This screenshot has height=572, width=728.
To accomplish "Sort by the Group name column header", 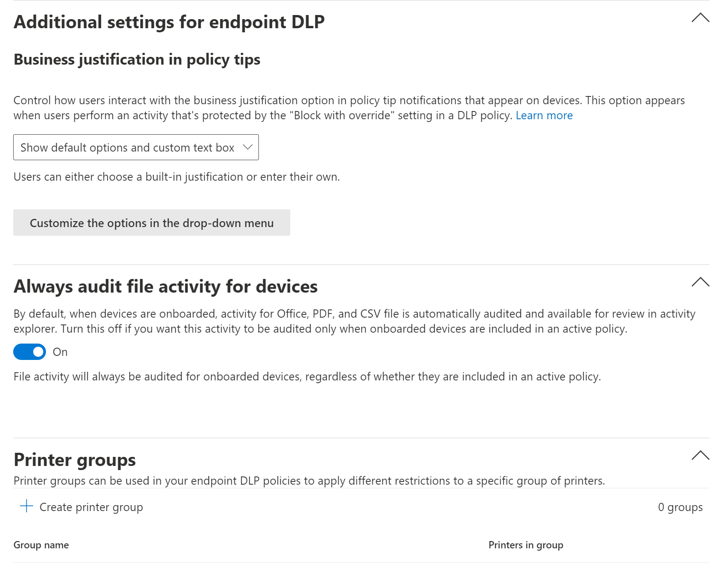I will click(x=41, y=545).
